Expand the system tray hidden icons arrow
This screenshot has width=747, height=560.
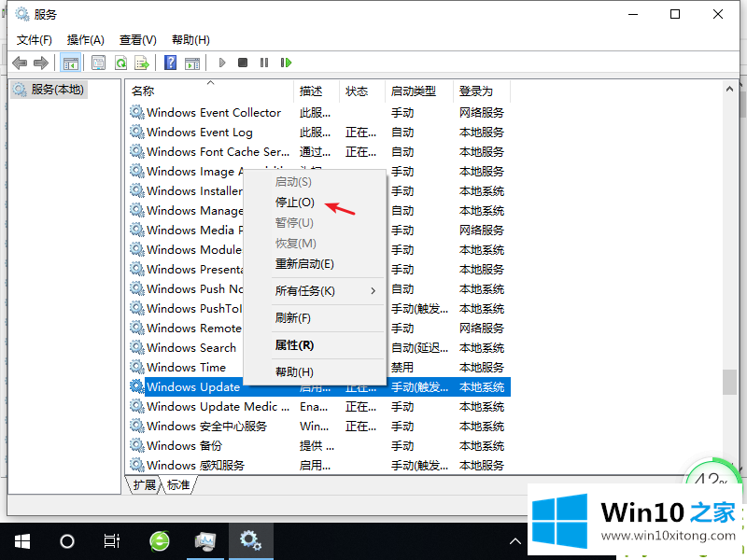pyautogui.click(x=515, y=541)
